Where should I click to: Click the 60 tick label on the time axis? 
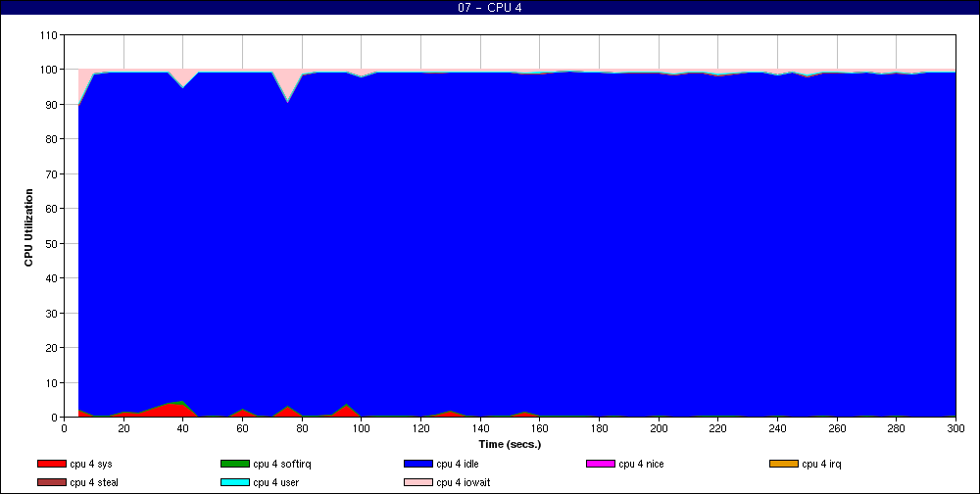pos(242,428)
